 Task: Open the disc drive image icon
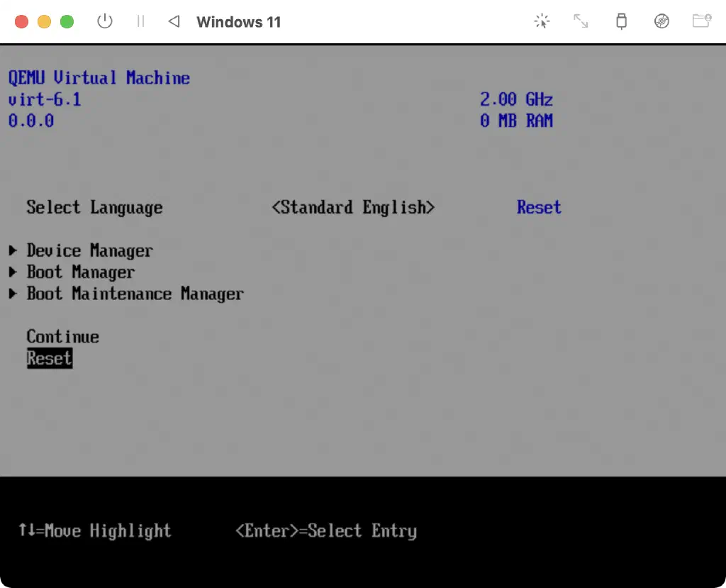pyautogui.click(x=661, y=21)
